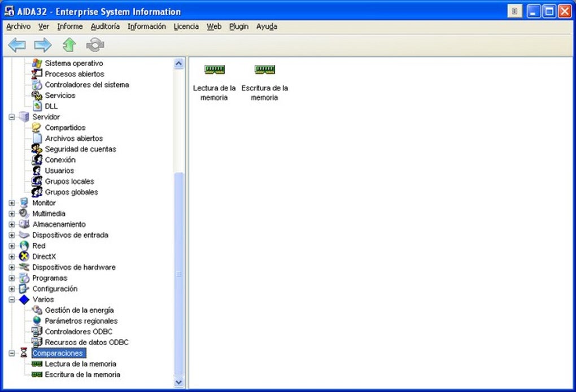
Task: Select the Archivos abiertos document icon
Action: pos(37,138)
